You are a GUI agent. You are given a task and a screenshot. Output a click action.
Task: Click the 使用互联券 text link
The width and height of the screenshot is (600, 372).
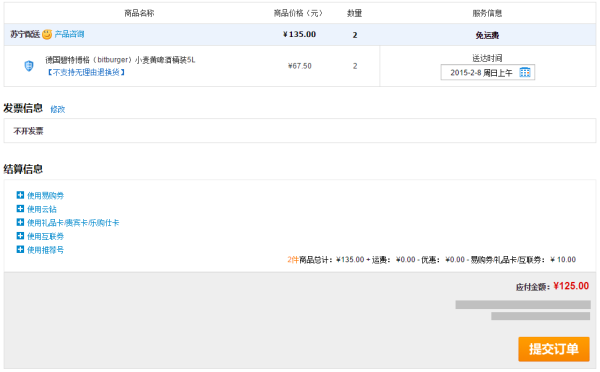point(45,237)
